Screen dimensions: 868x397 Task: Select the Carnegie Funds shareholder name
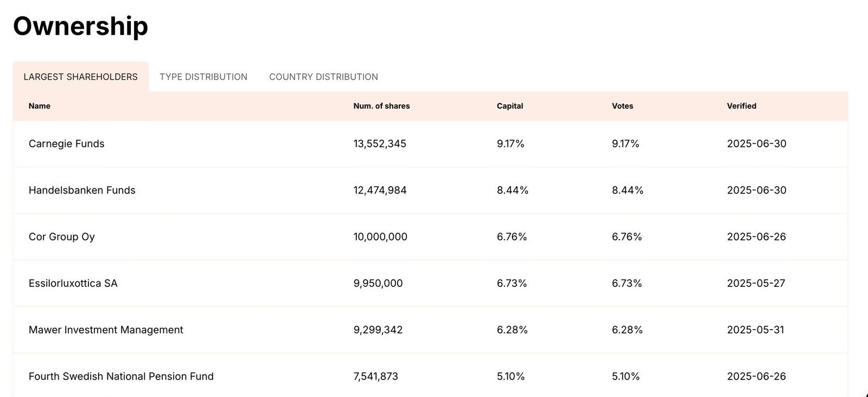coord(67,143)
